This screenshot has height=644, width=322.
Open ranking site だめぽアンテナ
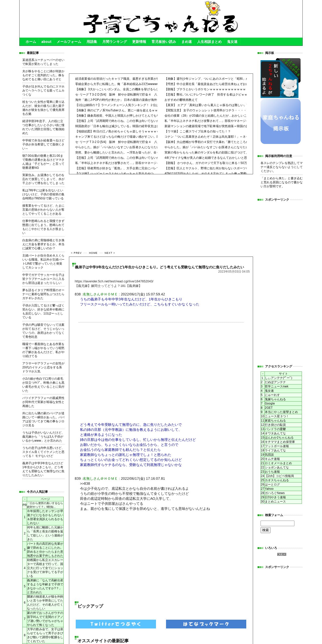(275, 382)
